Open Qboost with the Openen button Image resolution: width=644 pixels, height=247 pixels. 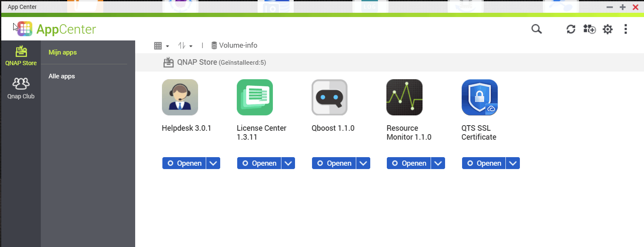pyautogui.click(x=334, y=163)
